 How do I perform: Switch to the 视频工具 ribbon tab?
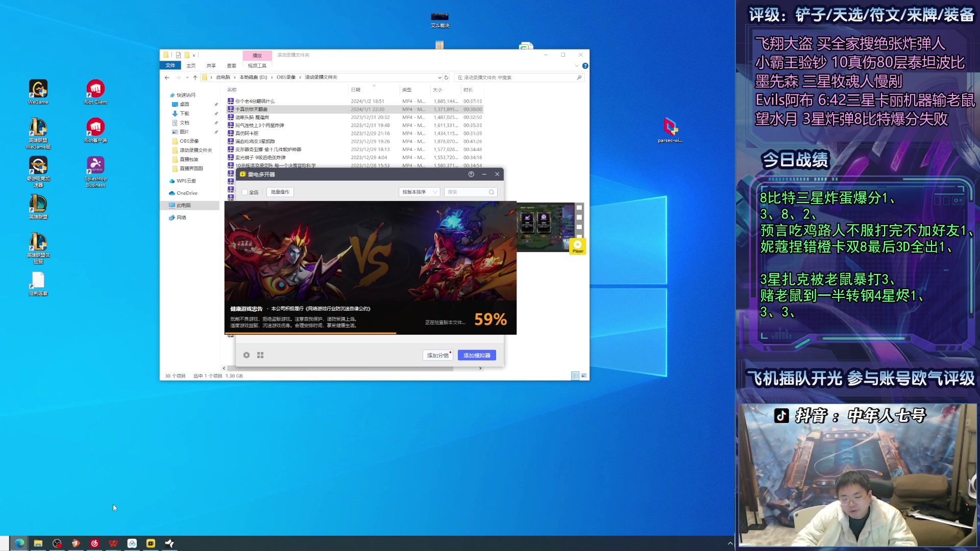[x=257, y=66]
